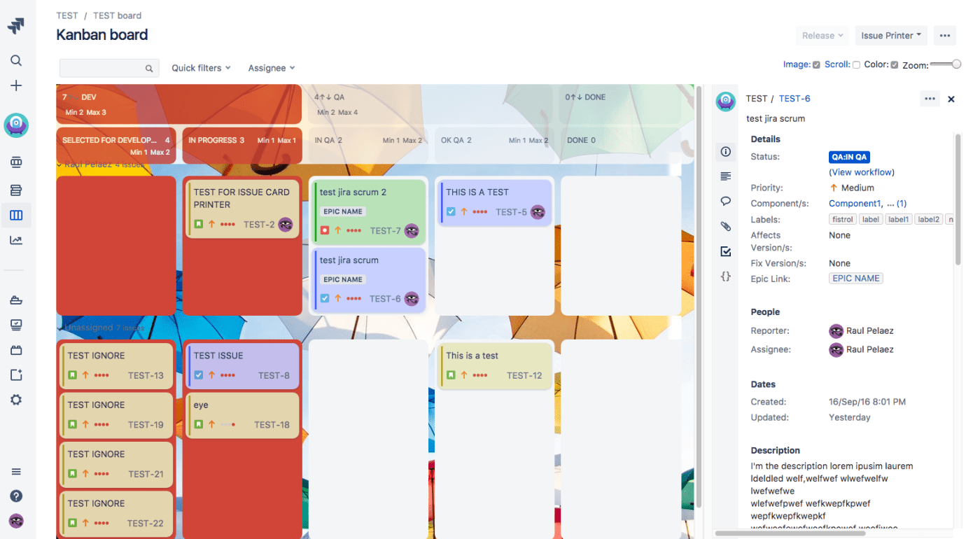Enable the Scroll checkbox
The width and height of the screenshot is (980, 539).
click(856, 65)
